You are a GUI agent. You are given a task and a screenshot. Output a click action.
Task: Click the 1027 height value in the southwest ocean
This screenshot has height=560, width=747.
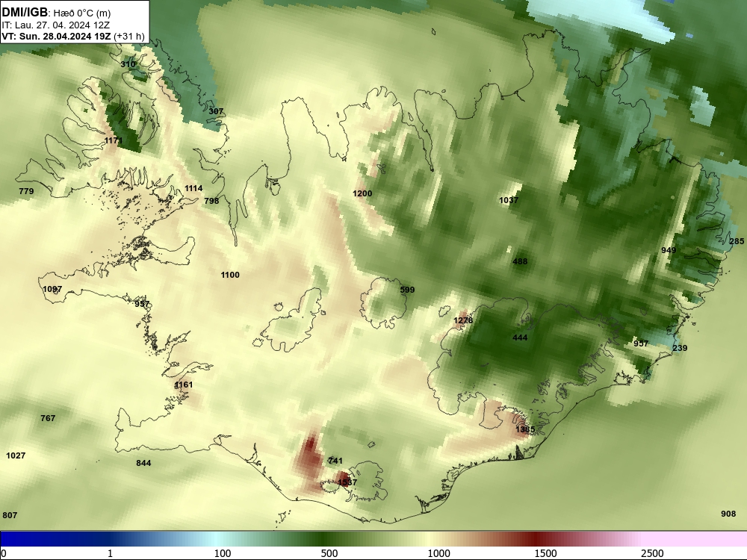16,455
